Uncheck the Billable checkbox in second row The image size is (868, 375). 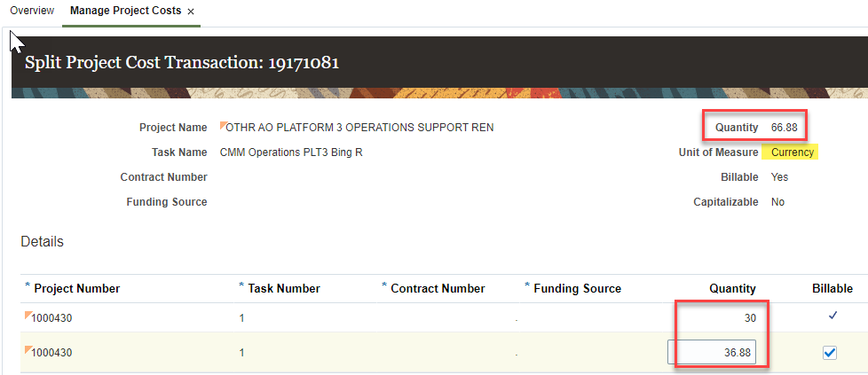(830, 353)
